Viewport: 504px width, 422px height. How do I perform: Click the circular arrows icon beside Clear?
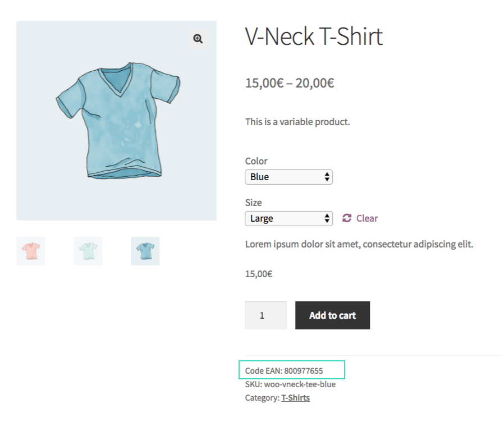[x=347, y=218]
